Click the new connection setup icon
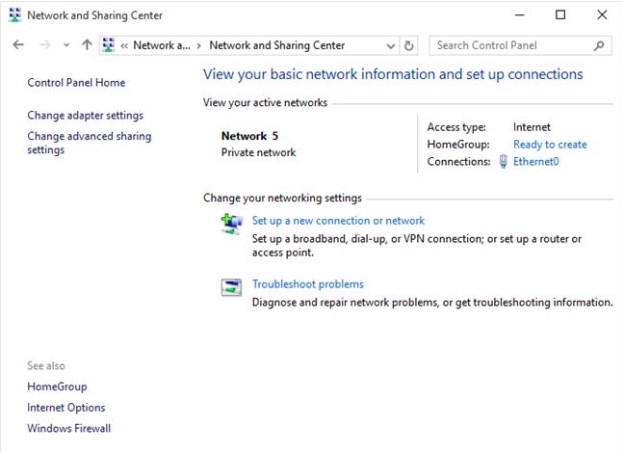Screen dimensions: 622x452 coord(232,224)
